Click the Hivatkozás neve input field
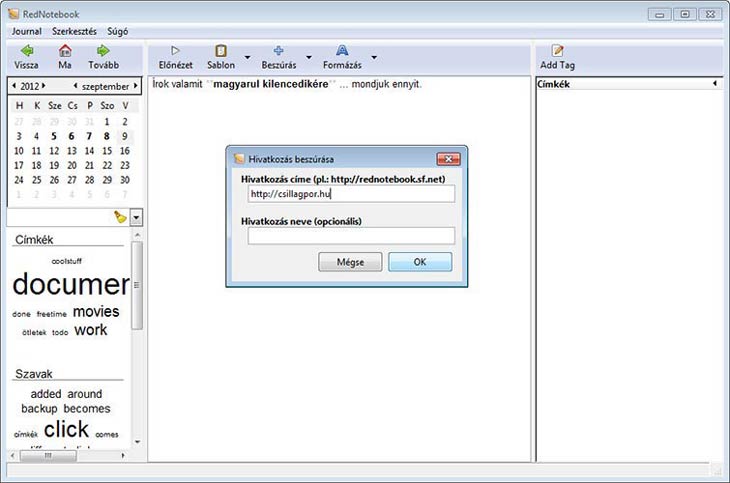 pyautogui.click(x=351, y=236)
